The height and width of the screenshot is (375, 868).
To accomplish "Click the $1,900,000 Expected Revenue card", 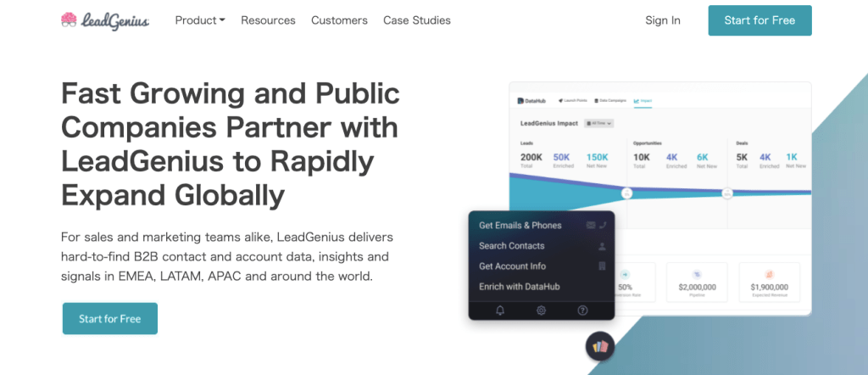I will click(770, 282).
